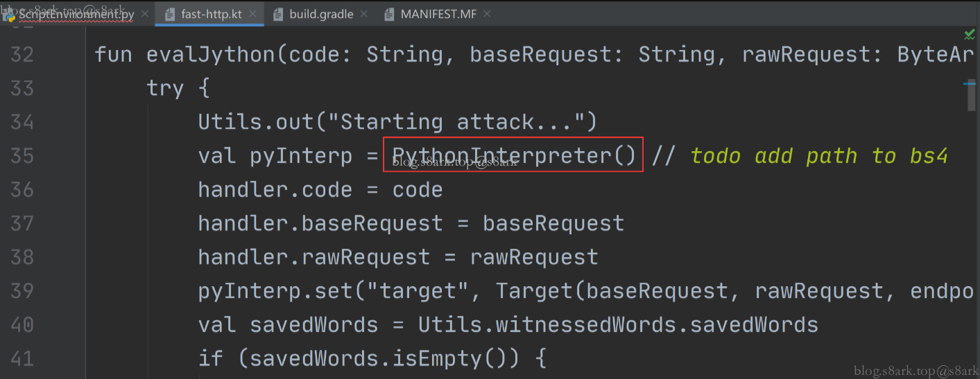
Task: Click line number 32 in the gutter
Action: [x=22, y=54]
